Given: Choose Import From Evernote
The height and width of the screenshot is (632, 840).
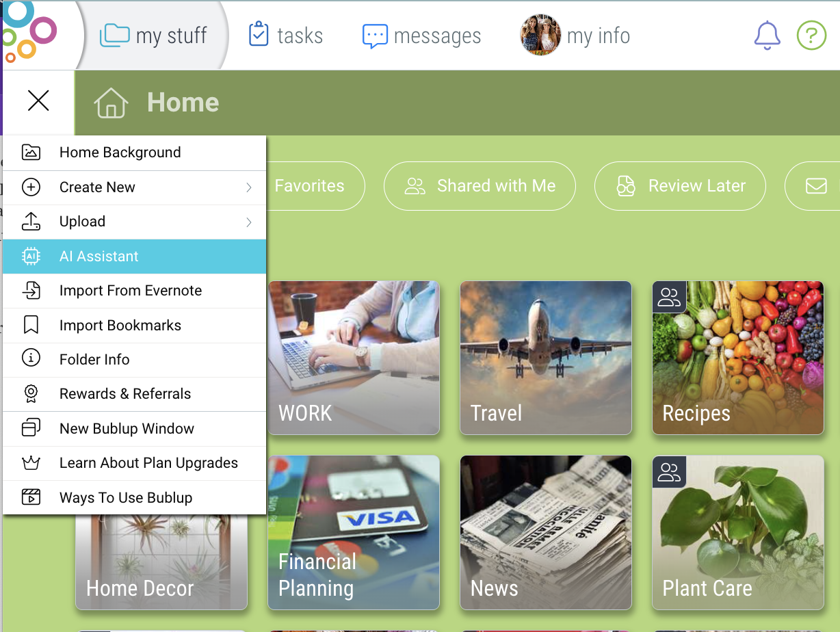Looking at the screenshot, I should pyautogui.click(x=134, y=291).
